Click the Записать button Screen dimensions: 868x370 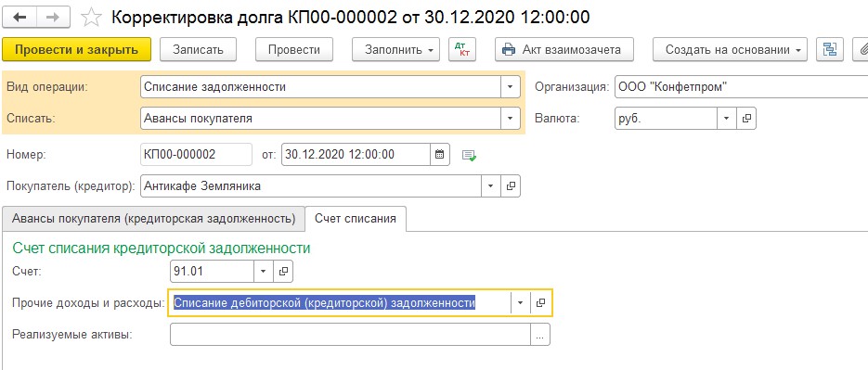pyautogui.click(x=198, y=50)
